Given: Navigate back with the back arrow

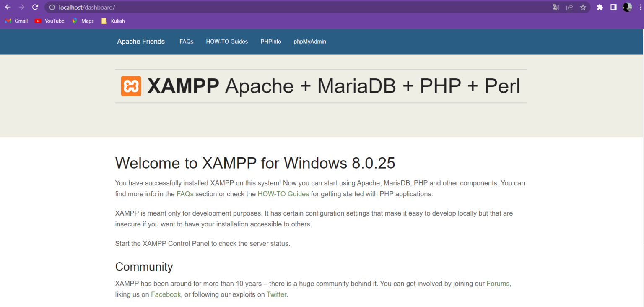Looking at the screenshot, I should tap(8, 7).
